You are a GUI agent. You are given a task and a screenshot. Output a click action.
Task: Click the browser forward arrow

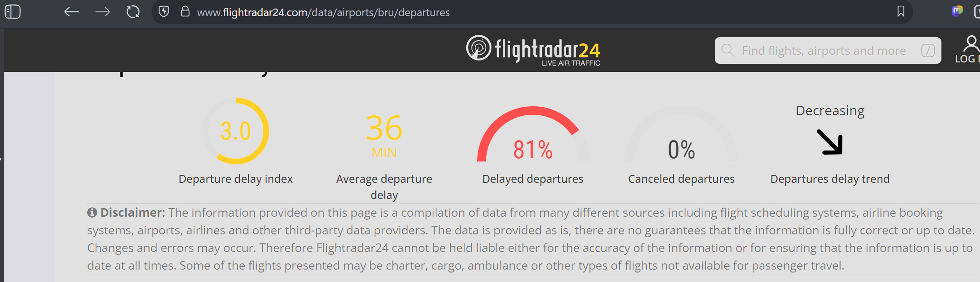click(x=102, y=12)
